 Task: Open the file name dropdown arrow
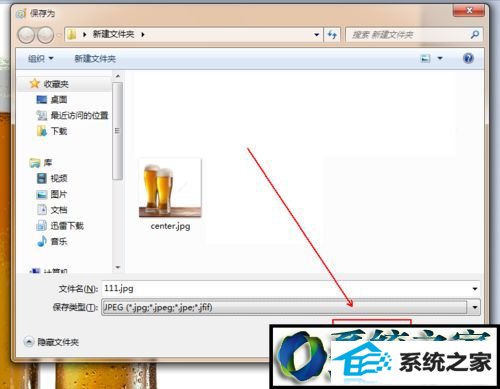475,289
